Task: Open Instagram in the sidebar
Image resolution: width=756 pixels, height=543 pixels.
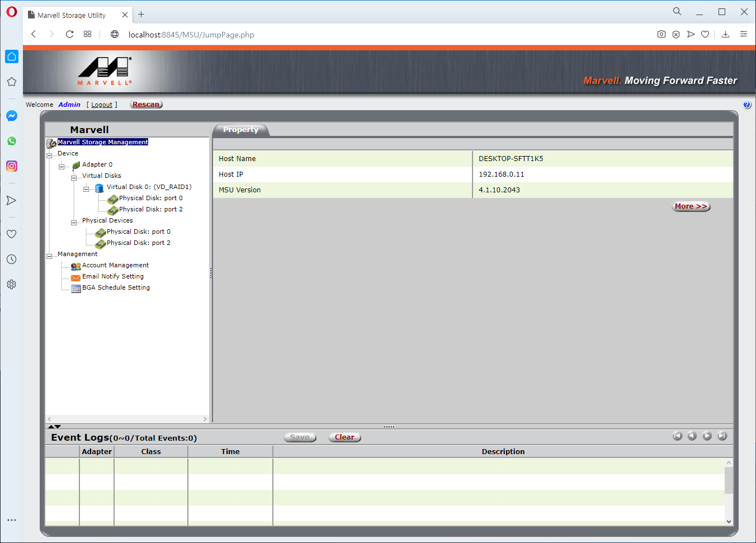Action: [x=12, y=166]
